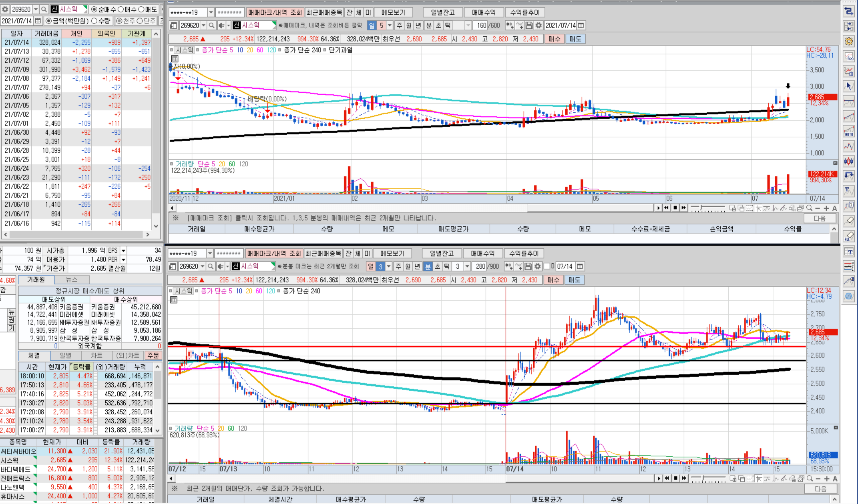Viewport: 858px width, 504px height.
Task: Open the account number dropdown ****-**19
Action: coord(211,12)
